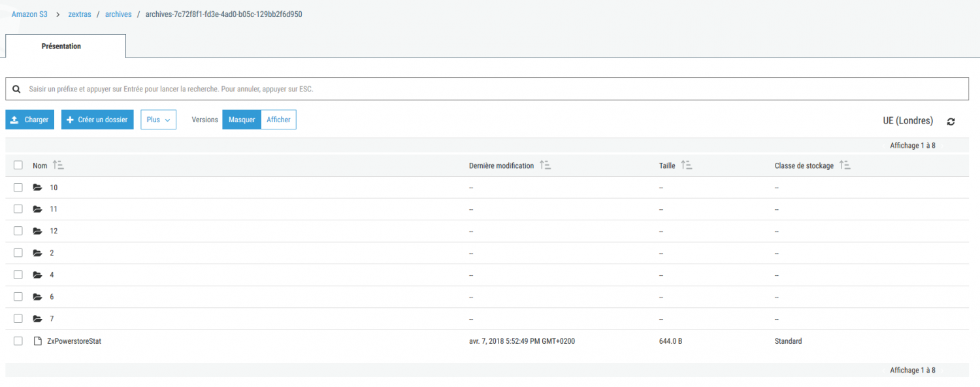The width and height of the screenshot is (980, 387).
Task: Select Masquer versions option
Action: pos(242,120)
